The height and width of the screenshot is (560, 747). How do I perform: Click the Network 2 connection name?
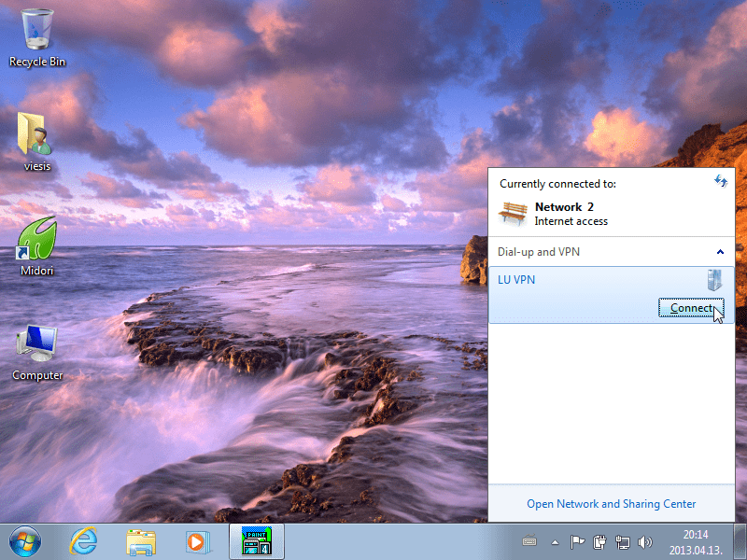tap(564, 207)
